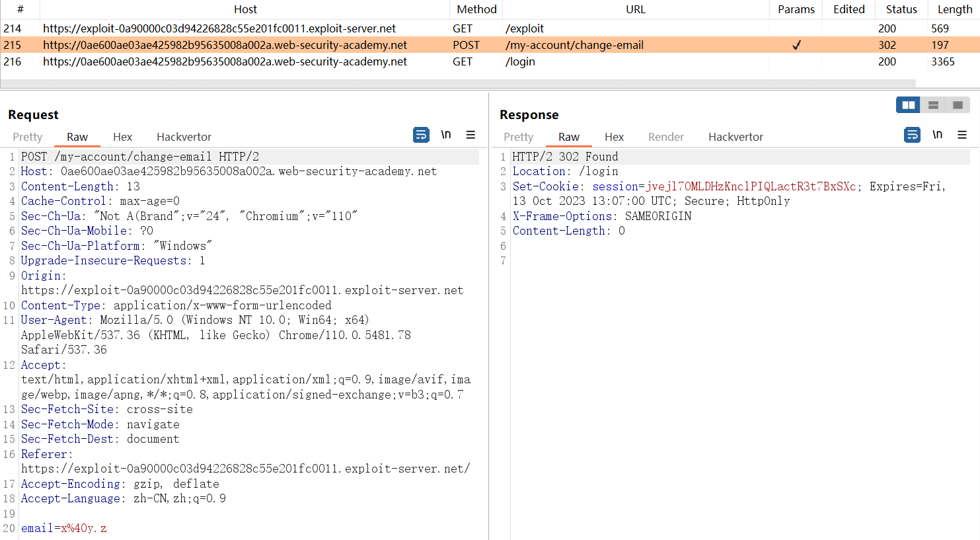Toggle word wrap in the Response panel
Viewport: 980px width, 540px height.
coord(912,135)
